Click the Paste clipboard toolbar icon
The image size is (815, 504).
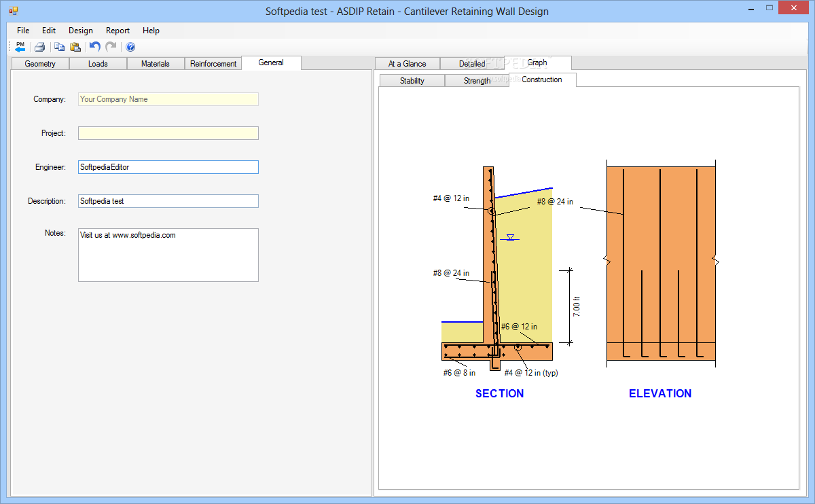pyautogui.click(x=75, y=47)
